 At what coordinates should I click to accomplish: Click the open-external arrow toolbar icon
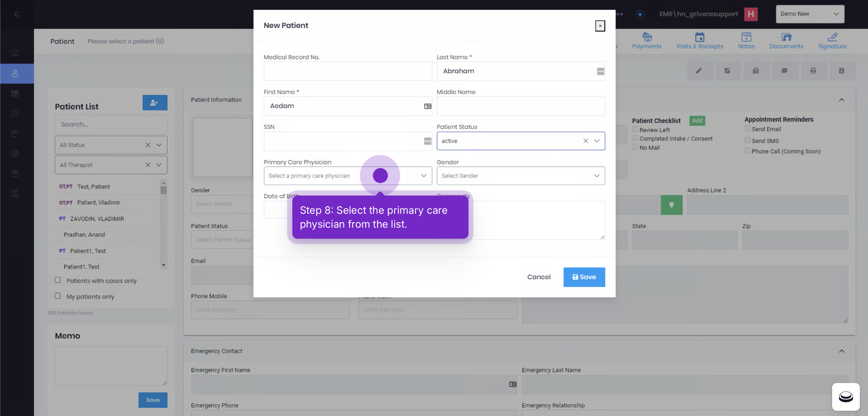(727, 71)
